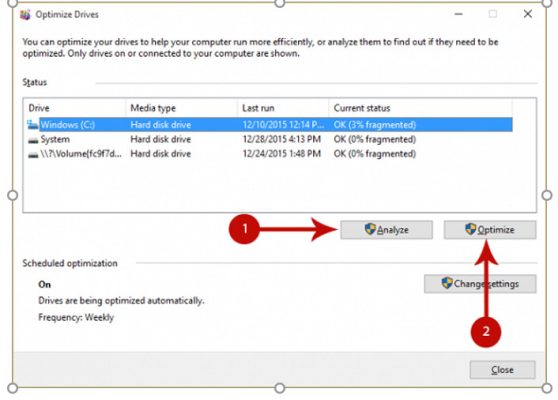Image resolution: width=558 pixels, height=400 pixels.
Task: Click the 12/10/2015 12:14 P... last run cell
Action: (283, 125)
